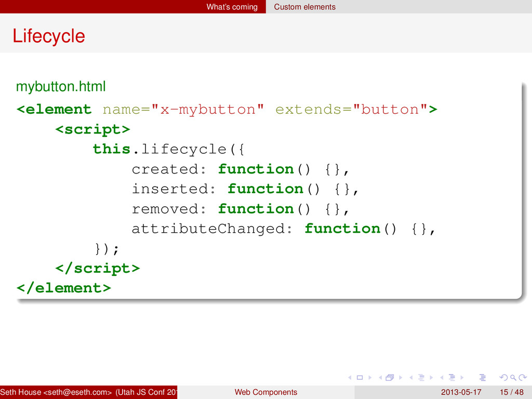Click the this.lifecycle({ line
Screen dimensions: 532x399
click(x=169, y=149)
